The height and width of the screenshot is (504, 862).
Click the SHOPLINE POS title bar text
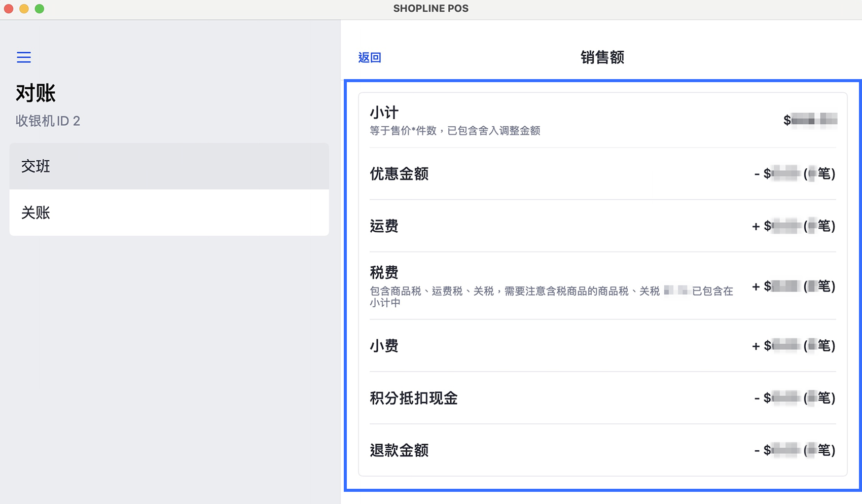coord(431,9)
